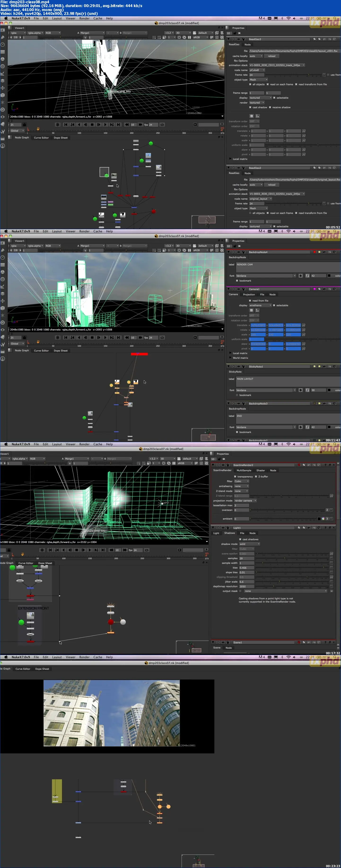341x868 pixels.
Task: Switch to the Projection tab in Camera1
Action: (x=249, y=294)
